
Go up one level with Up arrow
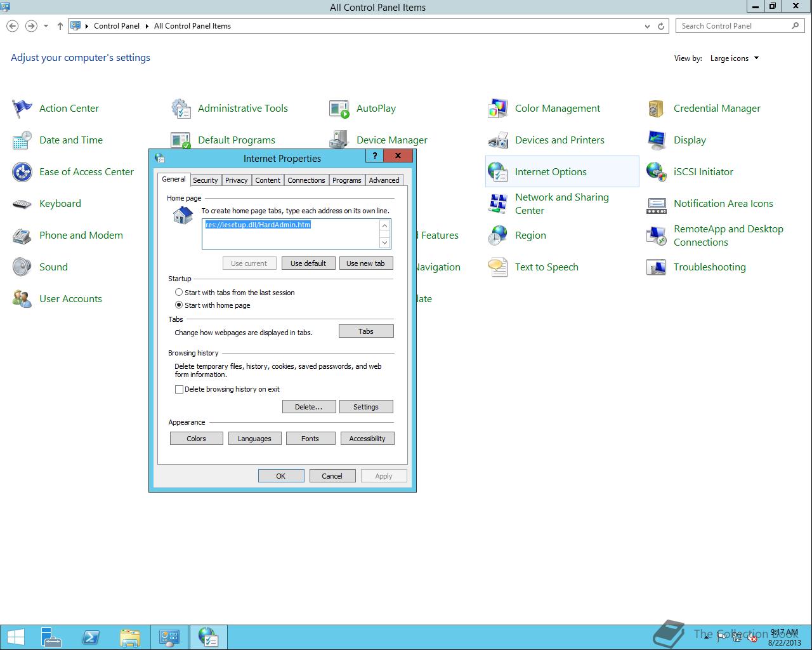tap(60, 26)
